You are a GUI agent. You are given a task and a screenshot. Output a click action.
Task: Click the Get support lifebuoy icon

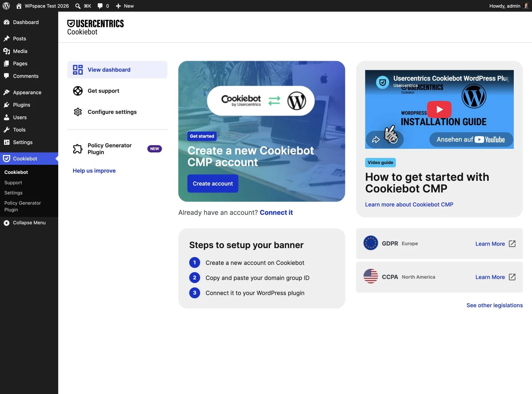pyautogui.click(x=78, y=91)
